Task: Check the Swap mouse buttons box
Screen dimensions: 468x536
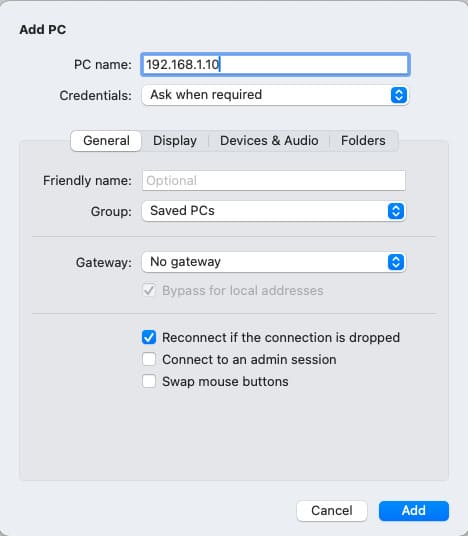Action: coord(149,381)
